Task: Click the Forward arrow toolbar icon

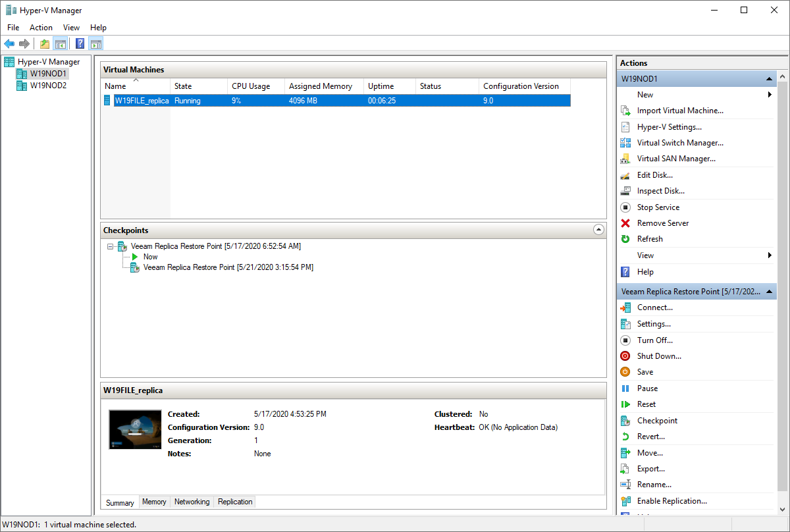Action: [24, 44]
